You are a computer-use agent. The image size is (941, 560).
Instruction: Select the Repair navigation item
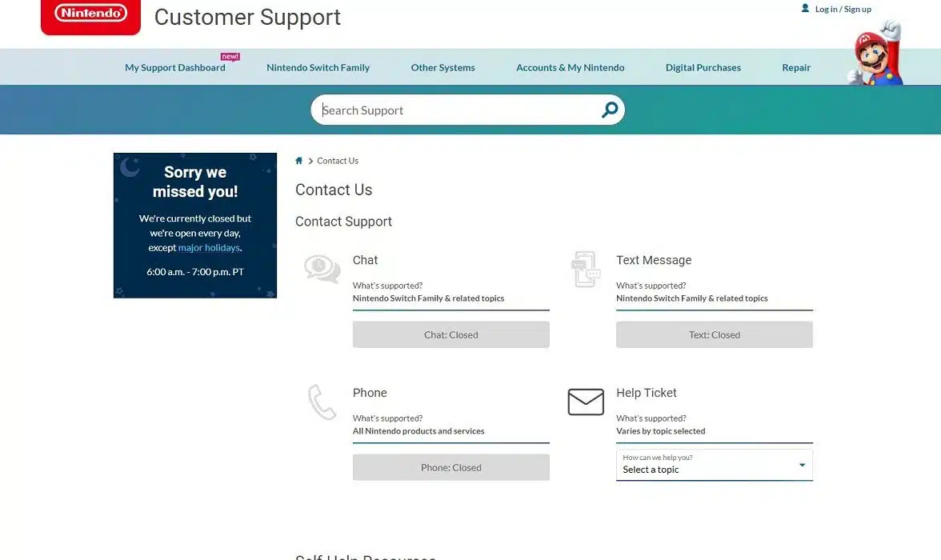point(795,68)
